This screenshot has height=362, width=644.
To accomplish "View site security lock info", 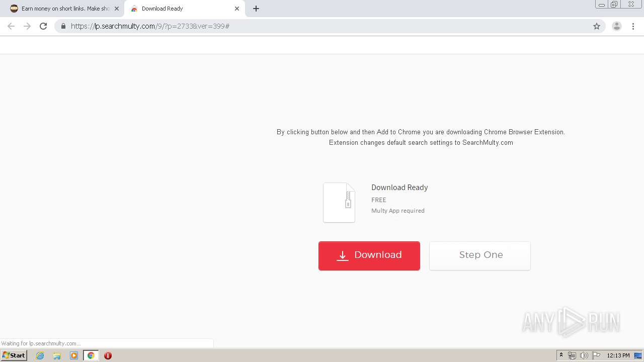I will (63, 26).
